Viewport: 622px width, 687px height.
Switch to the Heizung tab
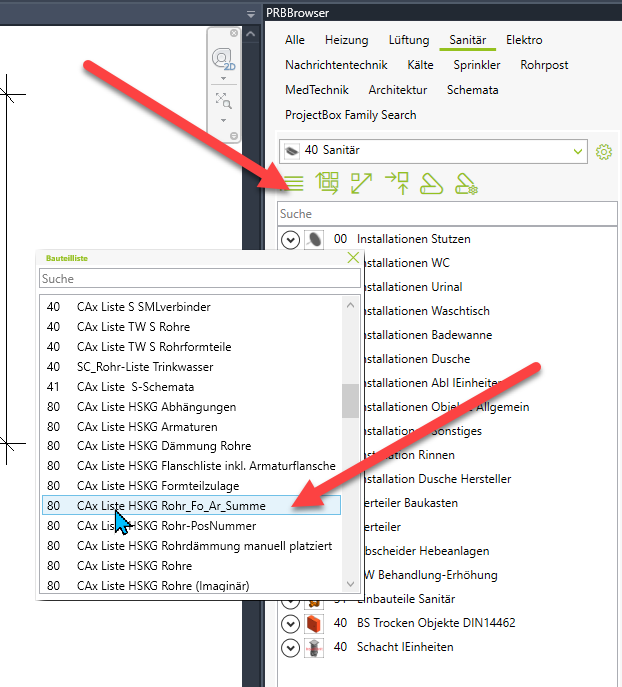[346, 40]
